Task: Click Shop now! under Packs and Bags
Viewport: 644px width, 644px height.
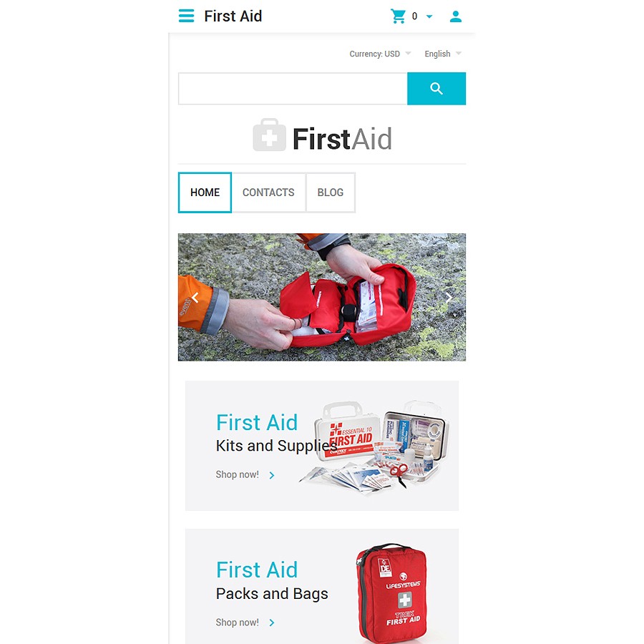Action: point(238,623)
